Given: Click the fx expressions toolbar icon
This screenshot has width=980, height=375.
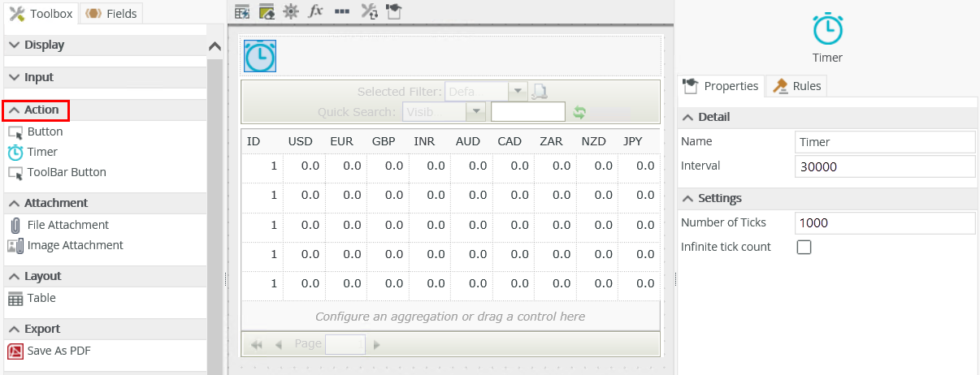Looking at the screenshot, I should (316, 11).
